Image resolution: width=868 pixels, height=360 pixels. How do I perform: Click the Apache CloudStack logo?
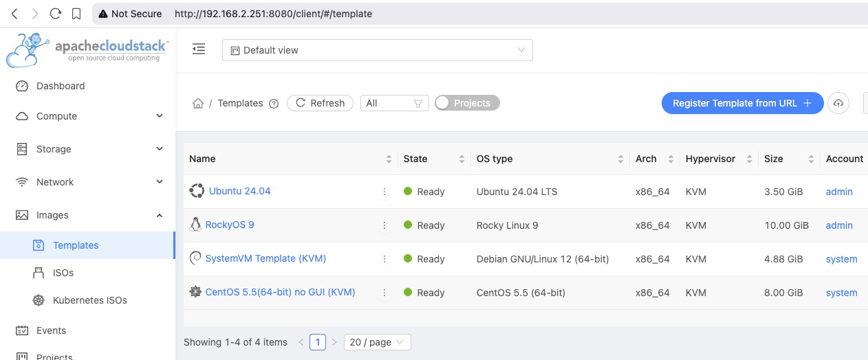pyautogui.click(x=87, y=50)
